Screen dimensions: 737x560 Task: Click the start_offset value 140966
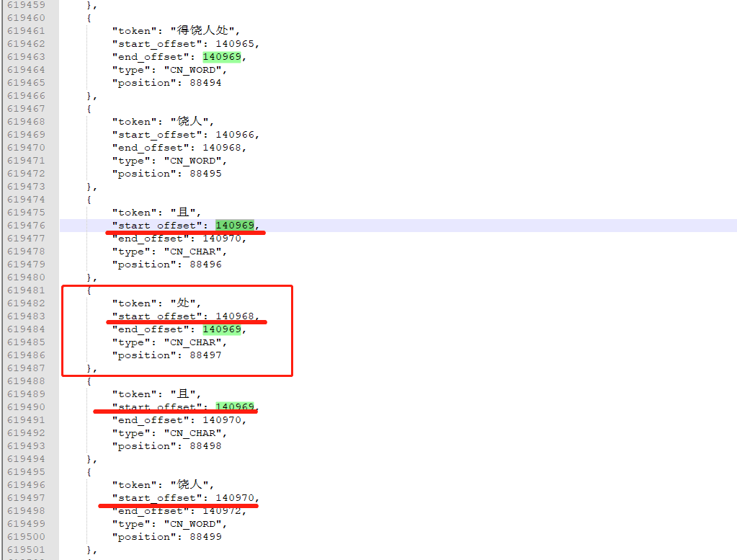coord(235,135)
